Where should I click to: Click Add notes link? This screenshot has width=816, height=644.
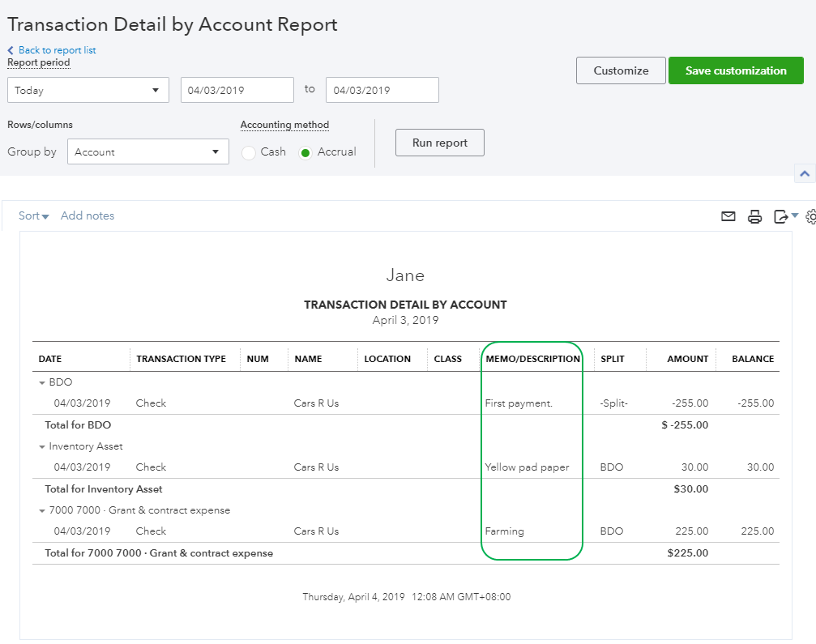click(x=88, y=215)
